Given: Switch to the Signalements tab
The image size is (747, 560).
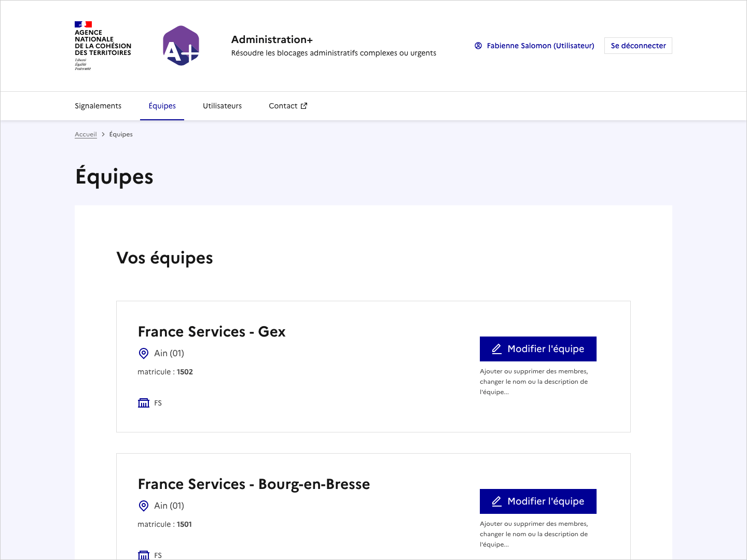Looking at the screenshot, I should coord(98,106).
